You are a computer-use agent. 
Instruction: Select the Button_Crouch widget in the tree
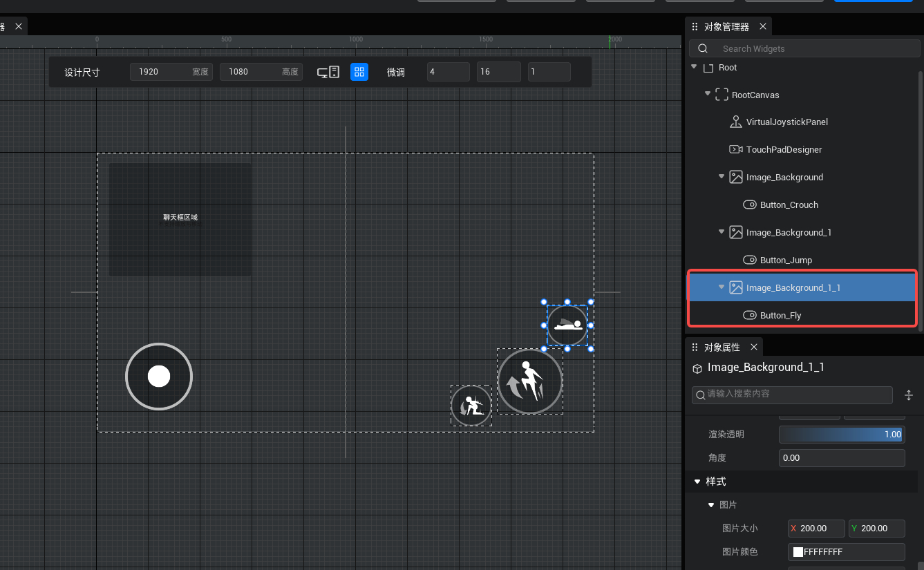point(789,205)
